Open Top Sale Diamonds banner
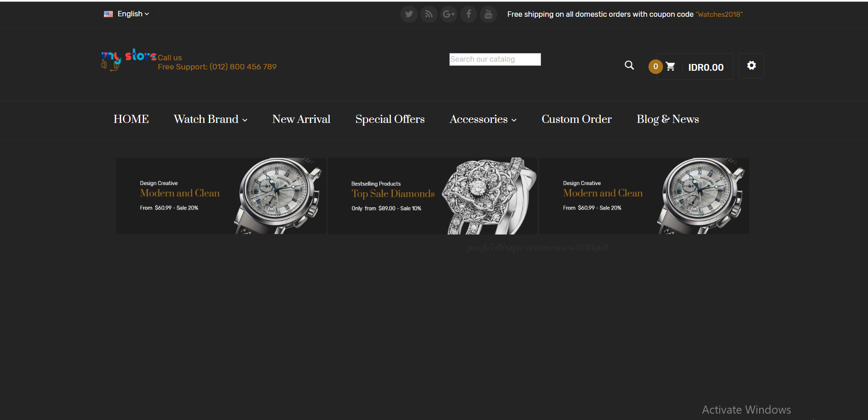This screenshot has width=868, height=420. tap(432, 196)
